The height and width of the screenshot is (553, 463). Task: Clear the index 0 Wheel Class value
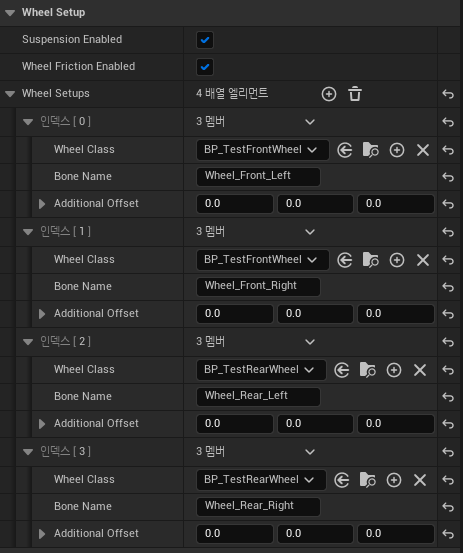[x=423, y=150]
